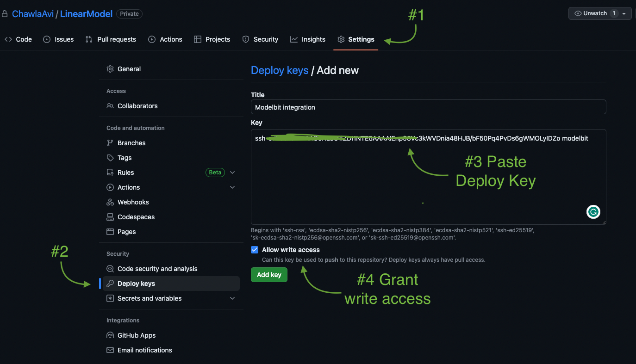Click the Codespaces icon in sidebar
This screenshot has height=364, width=636.
point(110,217)
